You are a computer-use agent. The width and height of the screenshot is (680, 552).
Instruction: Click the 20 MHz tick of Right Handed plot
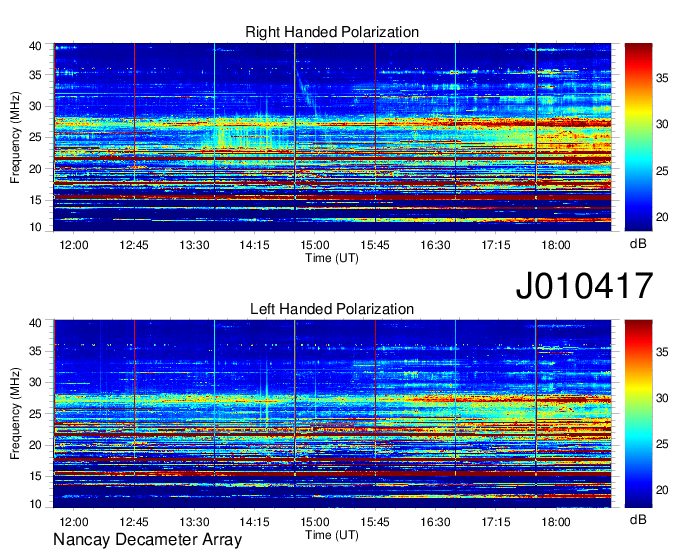pyautogui.click(x=36, y=169)
